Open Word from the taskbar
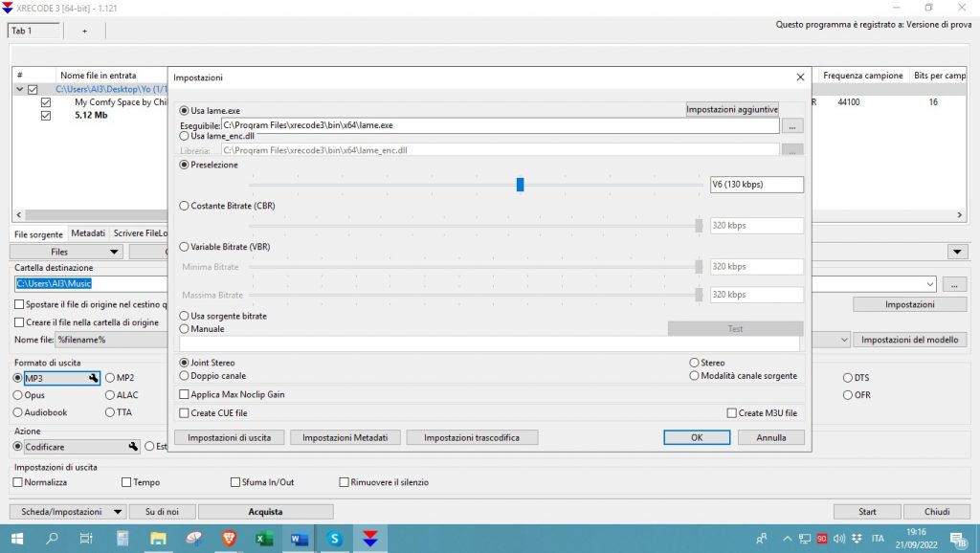This screenshot has height=553, width=980. click(299, 539)
